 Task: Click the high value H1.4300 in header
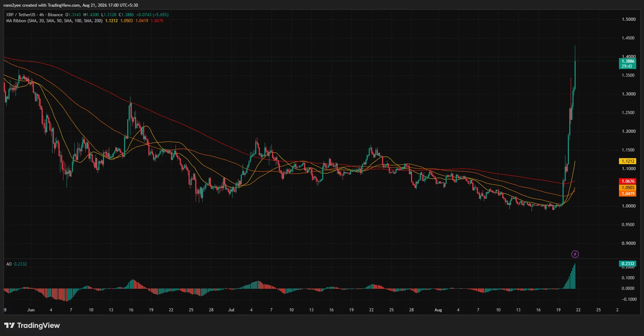click(91, 15)
